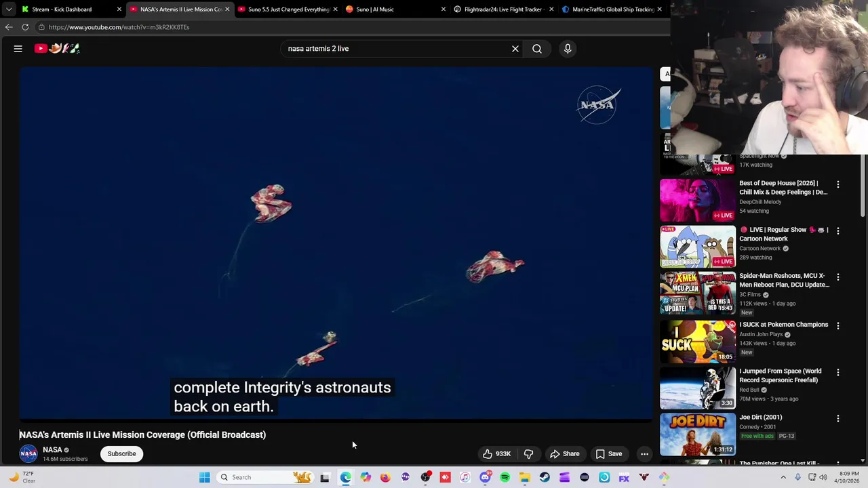The image size is (868, 488).
Task: Select the browser address bar URL
Action: (119, 27)
